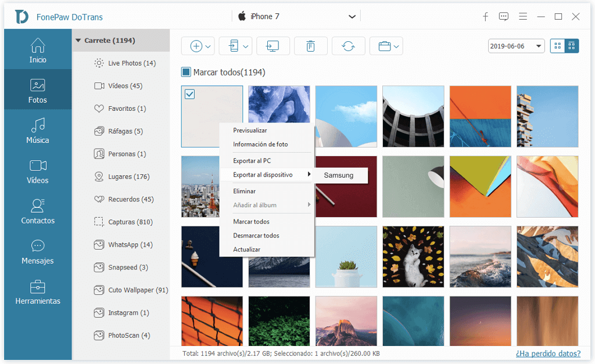Expand the iPhone 7 device dropdown
This screenshot has height=364, width=595.
click(352, 17)
